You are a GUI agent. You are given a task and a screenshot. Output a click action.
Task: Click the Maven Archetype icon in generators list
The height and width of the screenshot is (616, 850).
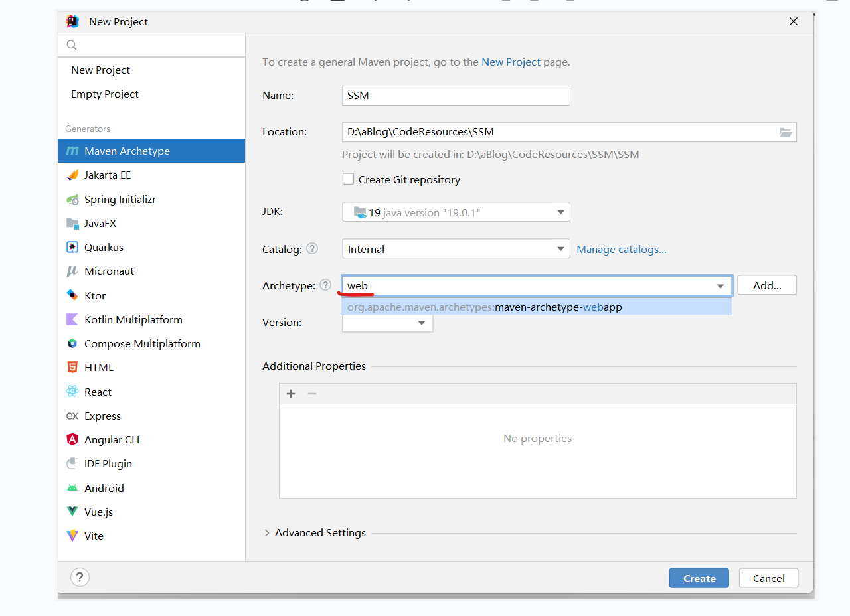click(x=72, y=151)
